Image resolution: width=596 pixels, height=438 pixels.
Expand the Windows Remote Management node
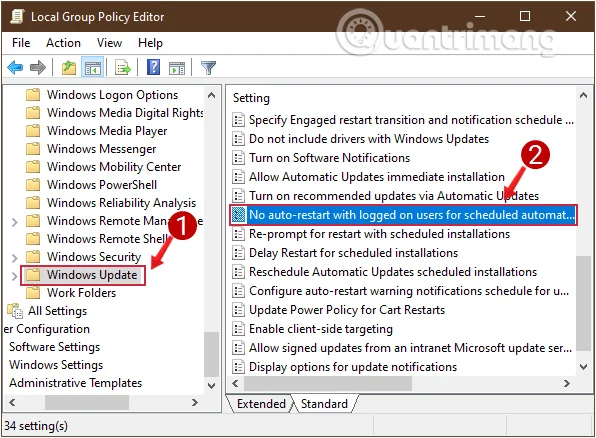point(14,222)
